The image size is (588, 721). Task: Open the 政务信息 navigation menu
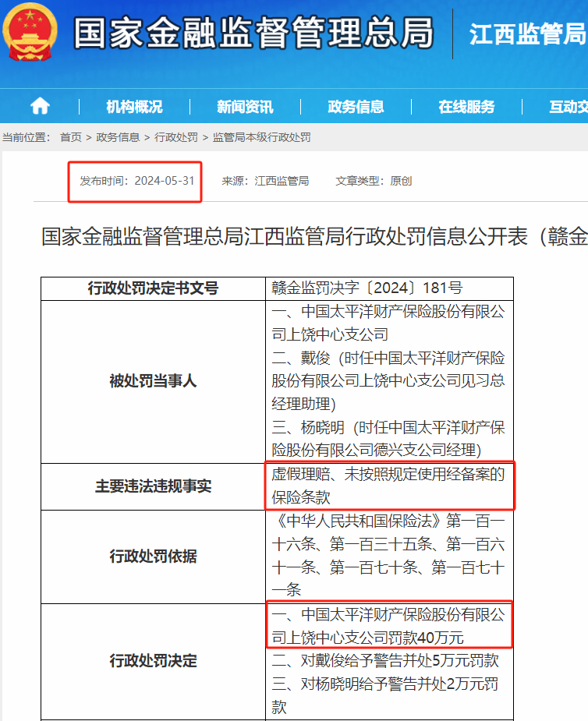tap(356, 107)
